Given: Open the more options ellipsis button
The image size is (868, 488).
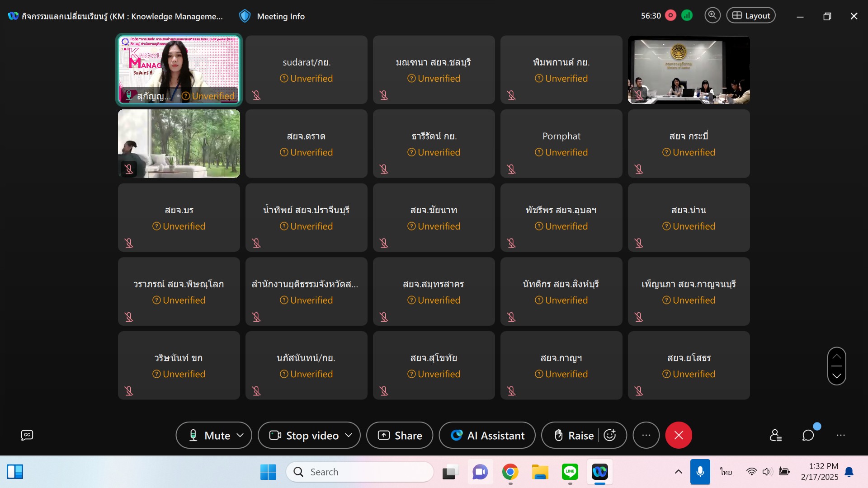Looking at the screenshot, I should pos(646,435).
